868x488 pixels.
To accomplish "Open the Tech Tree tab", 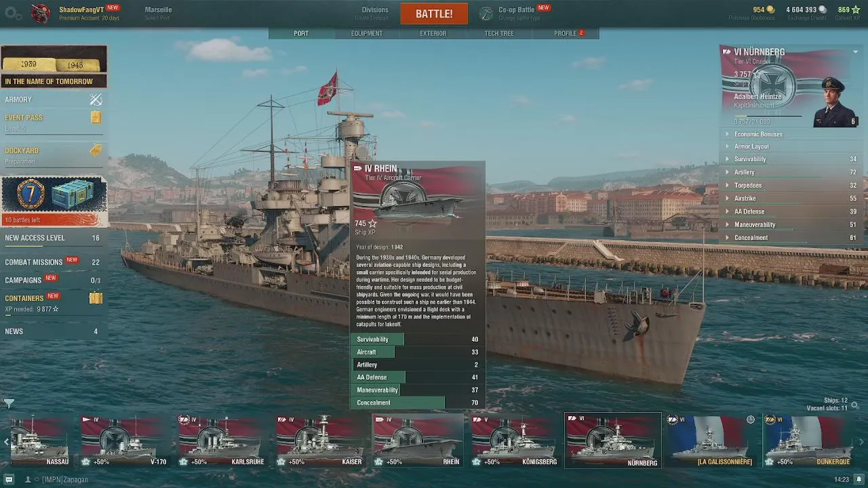I will pyautogui.click(x=499, y=33).
